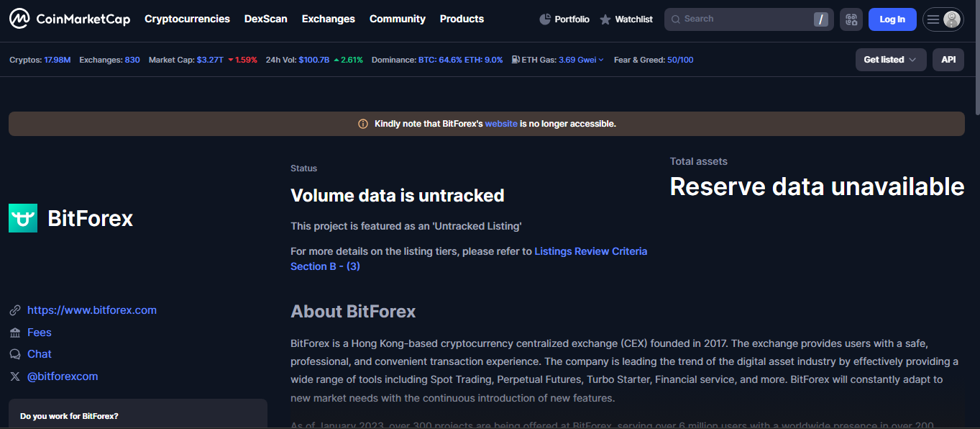This screenshot has height=429, width=980.
Task: Open Listings Review Criteria Section B link
Action: [469, 258]
